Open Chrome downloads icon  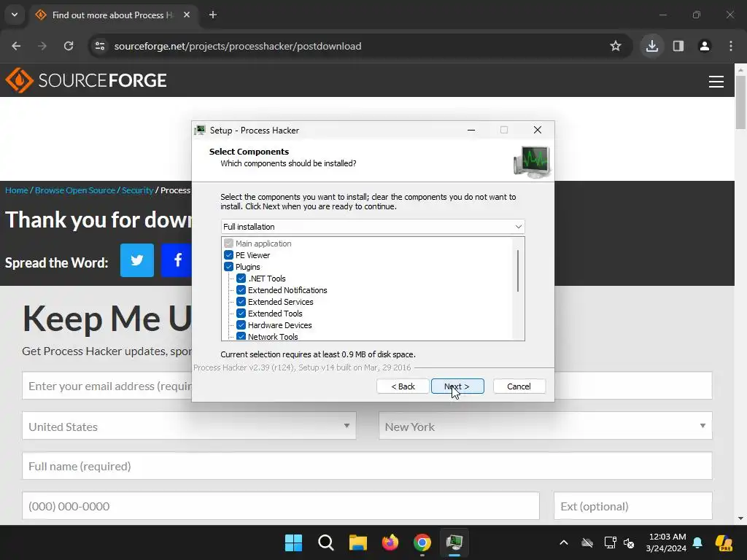tap(652, 46)
